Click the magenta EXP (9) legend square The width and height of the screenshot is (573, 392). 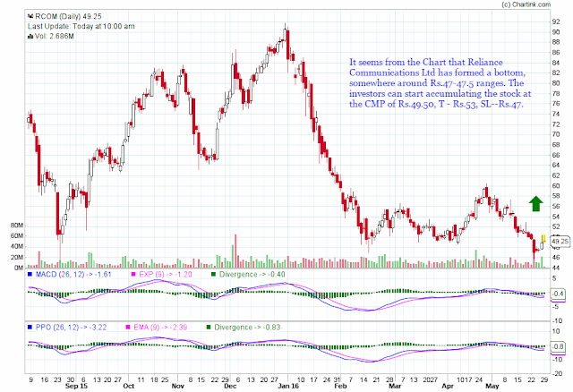[x=133, y=275]
